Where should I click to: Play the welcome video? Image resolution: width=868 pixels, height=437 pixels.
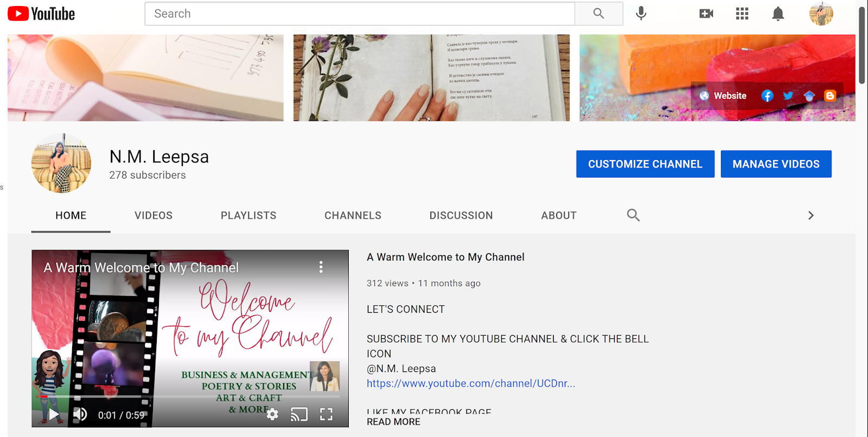pyautogui.click(x=54, y=415)
